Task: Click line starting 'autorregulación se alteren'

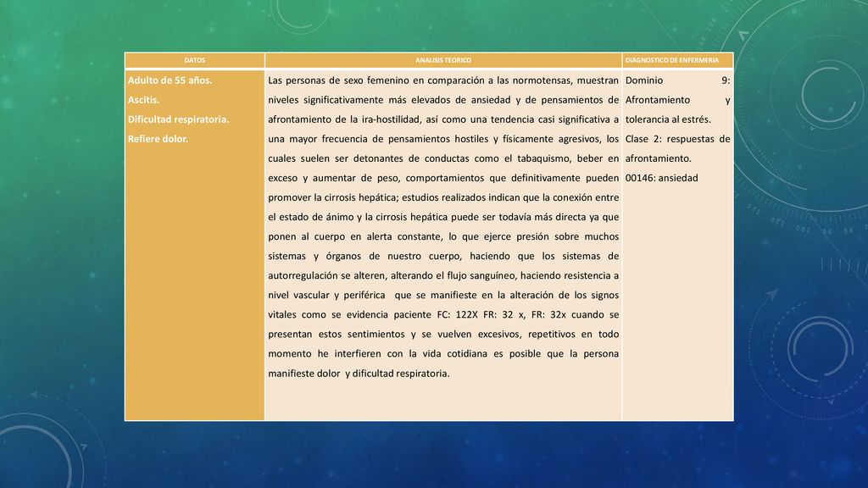Action: 443,275
